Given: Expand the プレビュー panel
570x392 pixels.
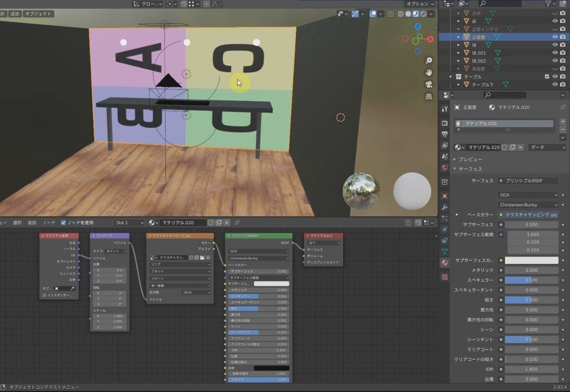Looking at the screenshot, I should coord(455,159).
